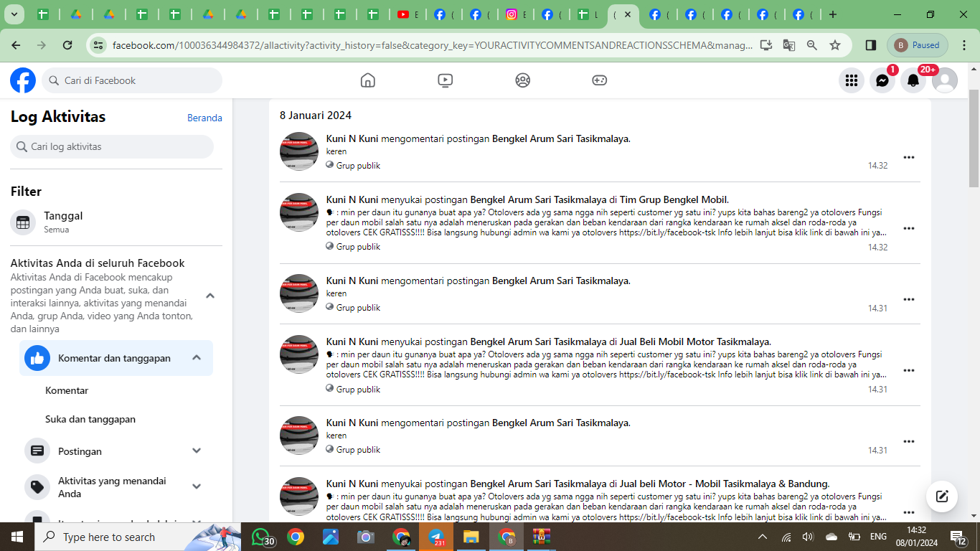Open the Tanggal date filter
This screenshot has height=551, width=980.
pos(116,222)
